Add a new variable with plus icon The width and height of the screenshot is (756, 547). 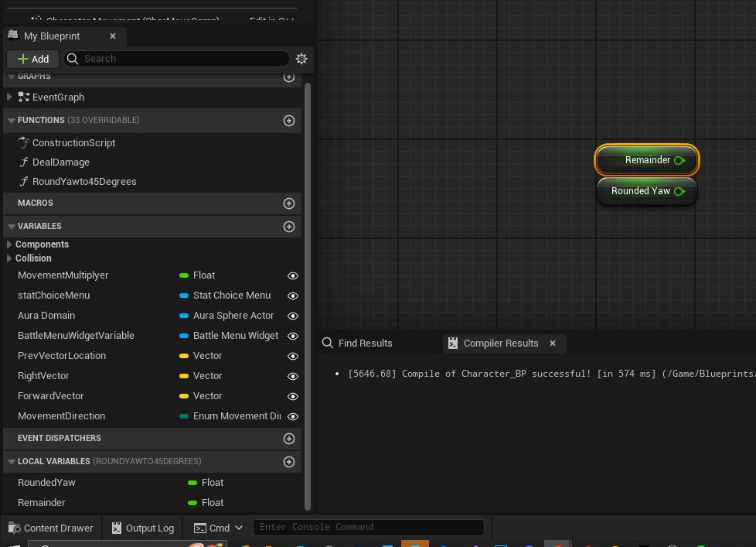[x=289, y=227]
